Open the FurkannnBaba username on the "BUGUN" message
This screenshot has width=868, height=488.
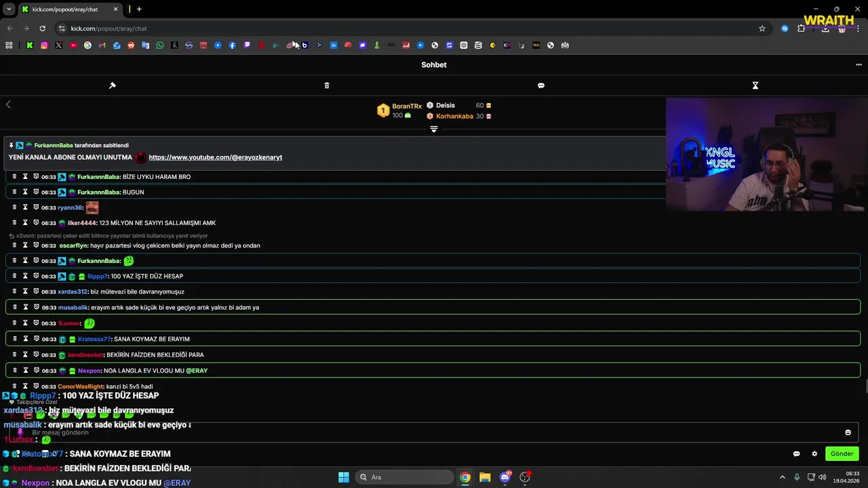point(98,192)
